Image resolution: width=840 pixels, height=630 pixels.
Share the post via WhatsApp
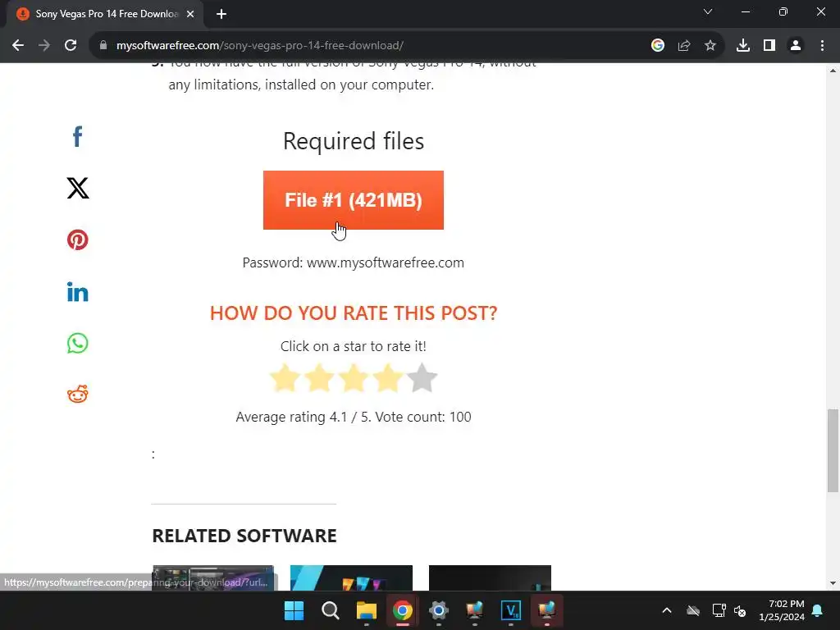(x=78, y=344)
